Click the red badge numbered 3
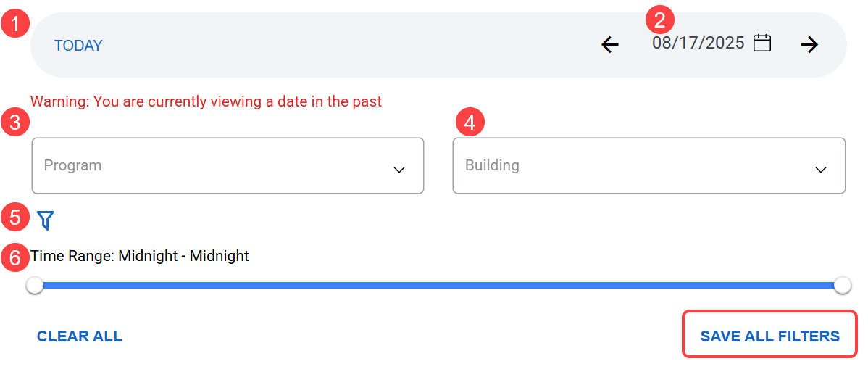Viewport: 868px width, 377px height. (x=14, y=123)
